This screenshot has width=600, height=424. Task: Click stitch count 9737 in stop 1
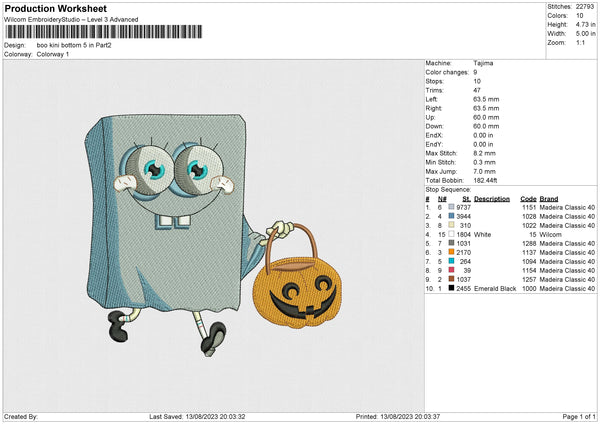click(463, 207)
